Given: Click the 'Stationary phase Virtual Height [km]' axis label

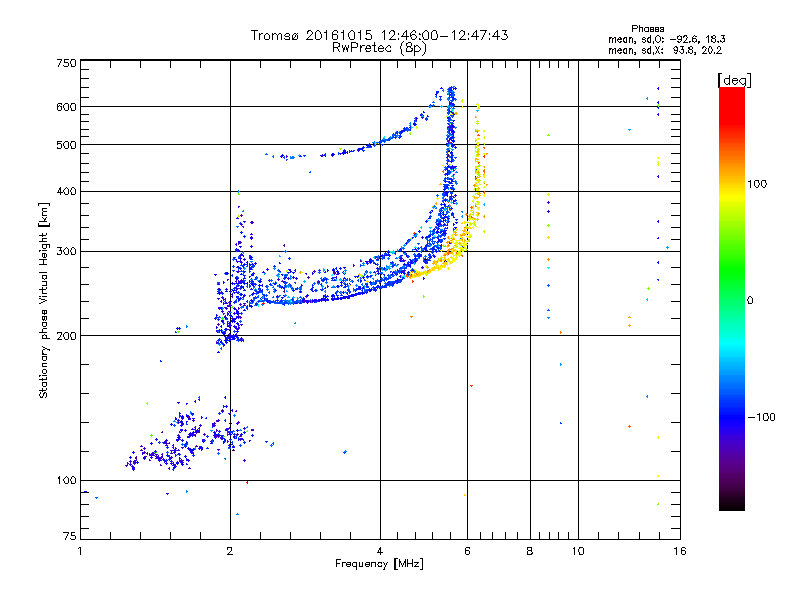Looking at the screenshot, I should click(x=44, y=300).
